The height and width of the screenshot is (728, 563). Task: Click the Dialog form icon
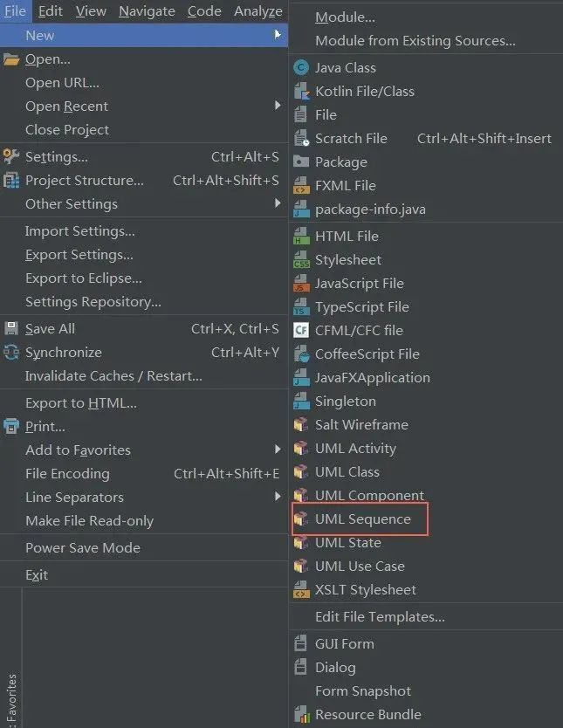[x=301, y=667]
